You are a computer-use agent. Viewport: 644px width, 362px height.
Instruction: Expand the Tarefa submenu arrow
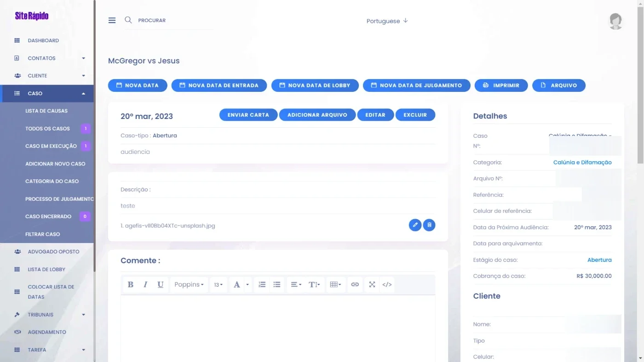pyautogui.click(x=84, y=350)
